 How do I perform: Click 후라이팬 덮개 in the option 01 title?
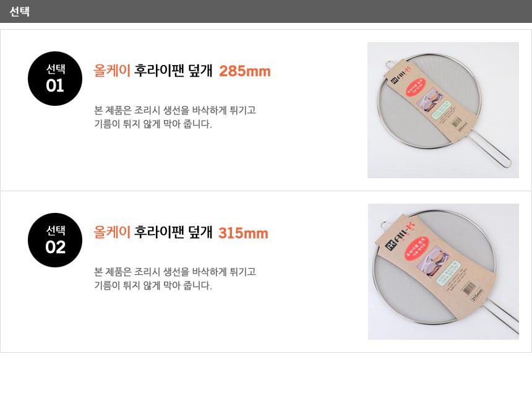click(x=173, y=71)
